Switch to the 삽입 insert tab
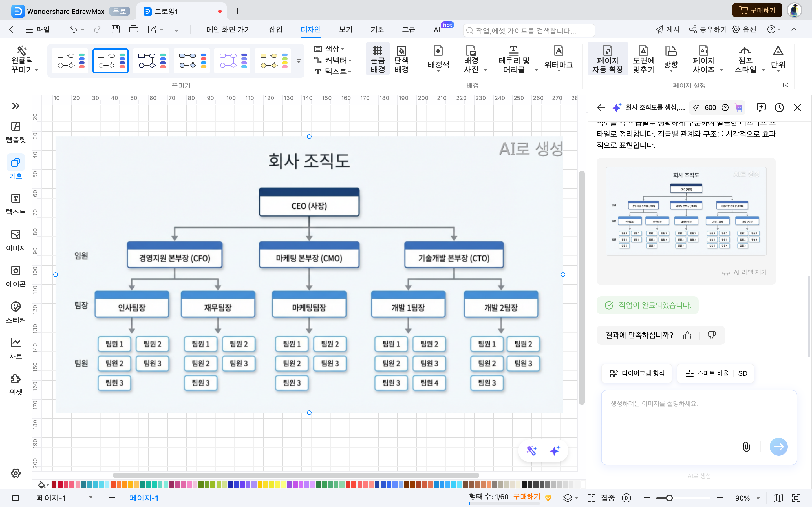Screen dimensions: 812x507 coord(275,30)
